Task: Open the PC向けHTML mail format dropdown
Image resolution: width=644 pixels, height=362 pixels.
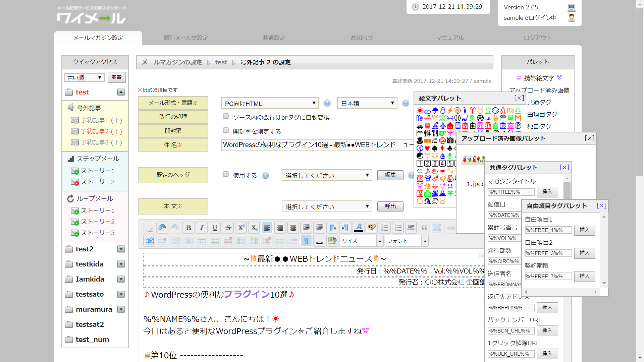Action: click(x=269, y=103)
